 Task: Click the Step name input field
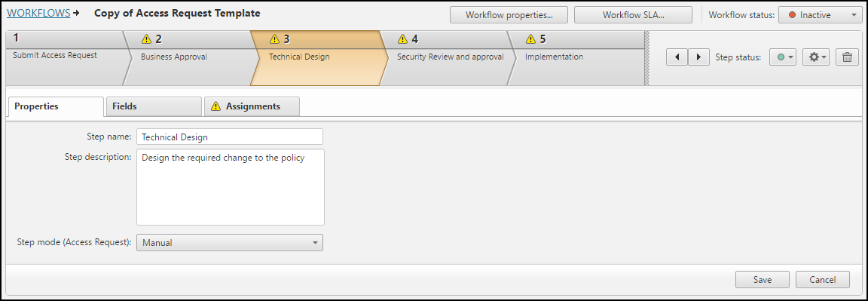click(230, 137)
